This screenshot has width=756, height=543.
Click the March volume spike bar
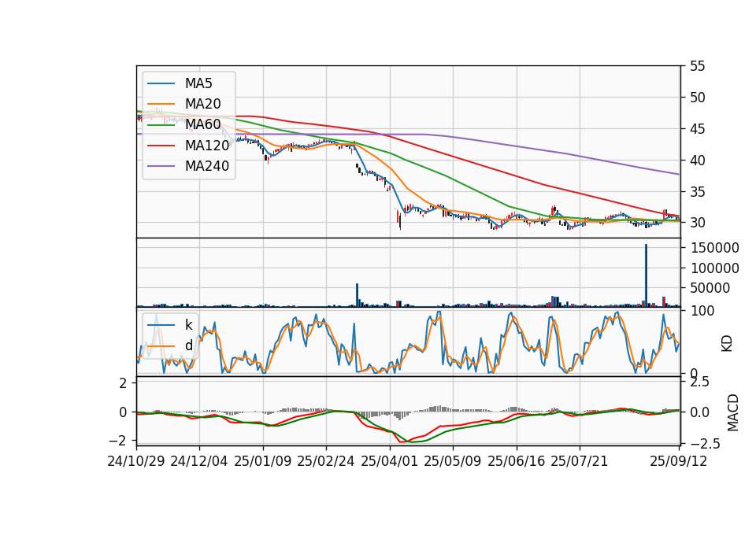(358, 295)
